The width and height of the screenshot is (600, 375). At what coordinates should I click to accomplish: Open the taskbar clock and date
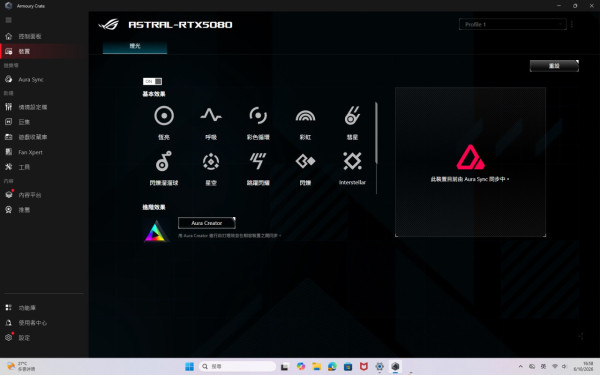[x=584, y=366]
